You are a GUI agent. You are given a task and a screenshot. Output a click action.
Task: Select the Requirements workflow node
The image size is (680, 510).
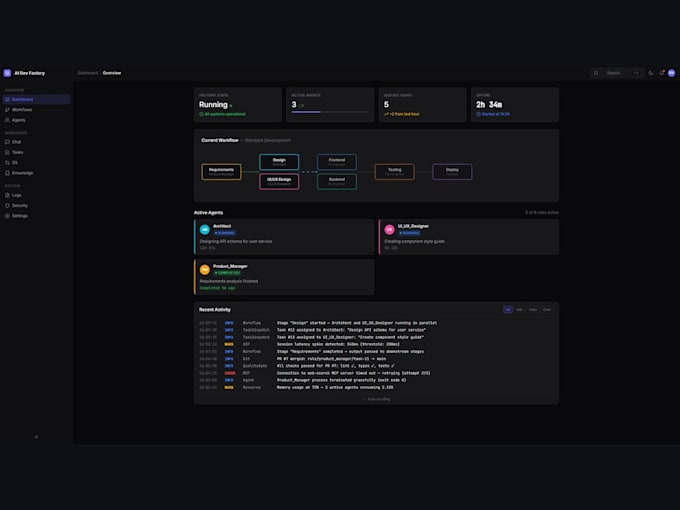[x=221, y=172]
